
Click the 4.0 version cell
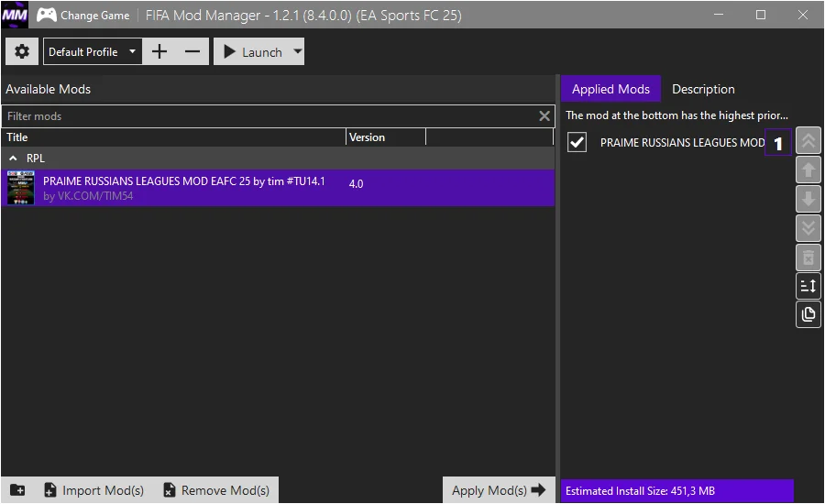coord(357,184)
